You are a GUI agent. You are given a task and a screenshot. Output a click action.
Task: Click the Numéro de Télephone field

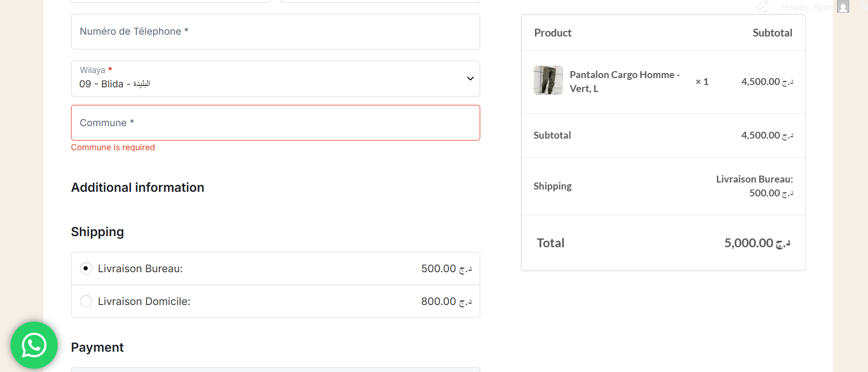point(275,32)
